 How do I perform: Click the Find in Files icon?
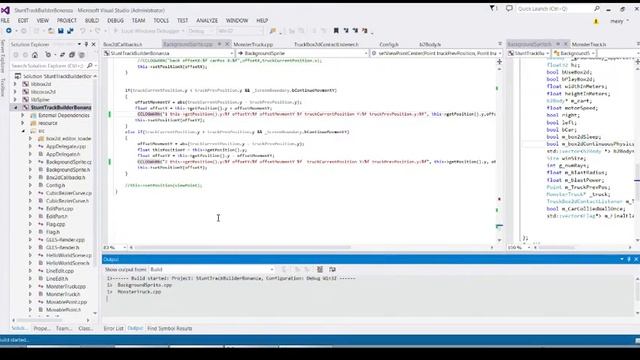273,31
